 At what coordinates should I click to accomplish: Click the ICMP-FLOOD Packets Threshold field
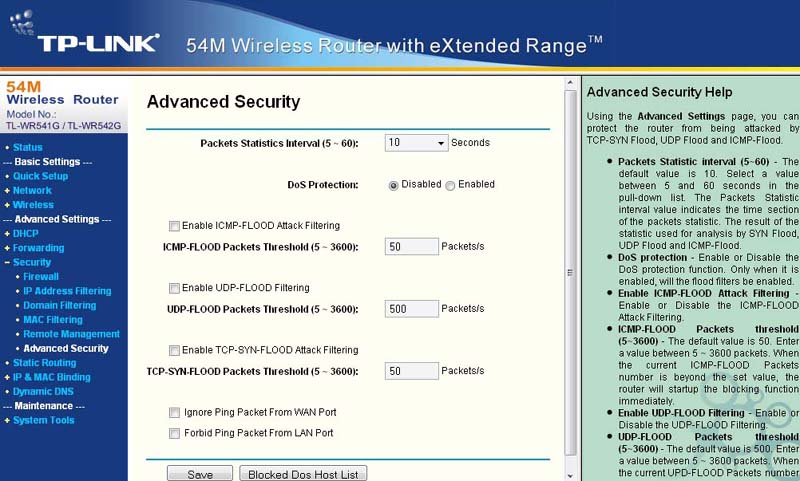412,246
